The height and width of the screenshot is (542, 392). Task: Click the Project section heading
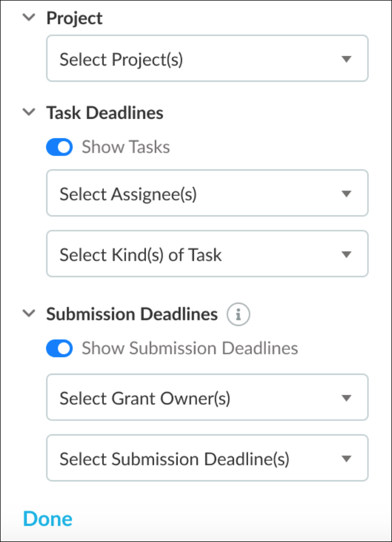click(x=74, y=17)
